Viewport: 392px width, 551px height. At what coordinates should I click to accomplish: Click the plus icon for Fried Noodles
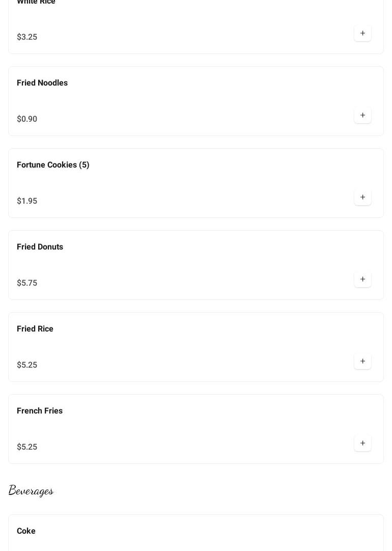362,116
